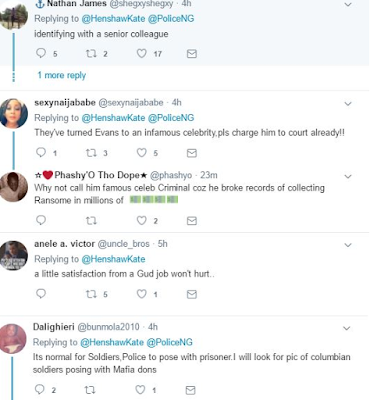Retweet anele a. victor's Gud job tweet

(x=91, y=294)
